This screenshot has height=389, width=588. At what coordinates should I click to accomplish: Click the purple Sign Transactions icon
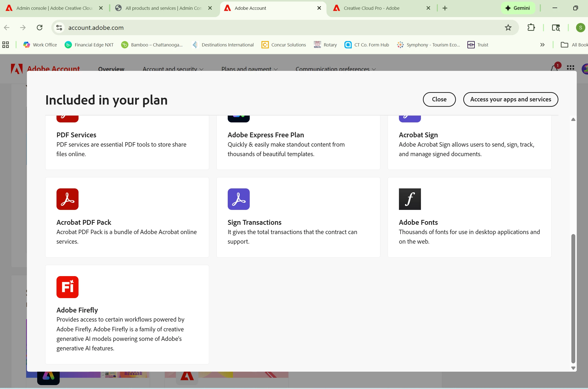238,199
